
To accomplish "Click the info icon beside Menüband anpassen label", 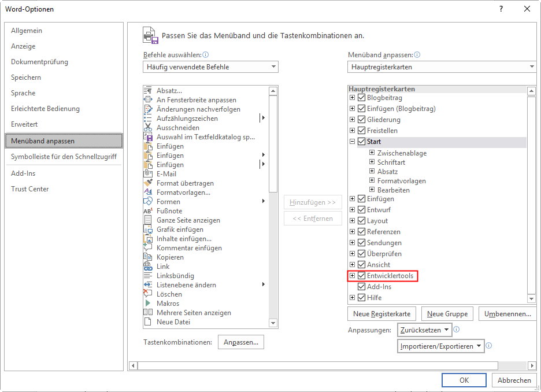I will tap(417, 54).
